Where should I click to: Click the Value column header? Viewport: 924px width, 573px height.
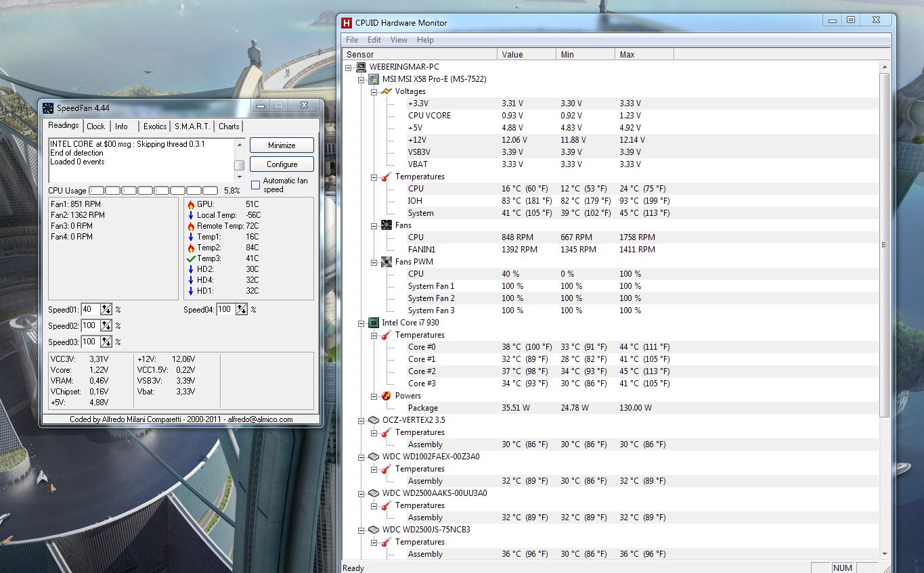click(x=527, y=54)
